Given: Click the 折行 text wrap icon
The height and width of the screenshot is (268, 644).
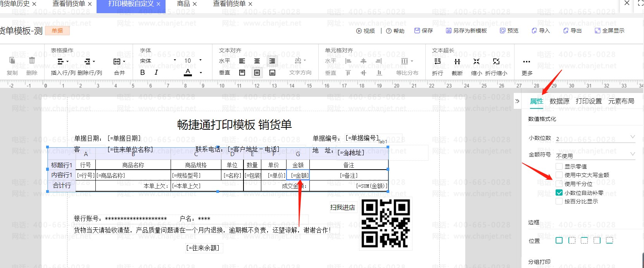Looking at the screenshot, I should pyautogui.click(x=437, y=62).
